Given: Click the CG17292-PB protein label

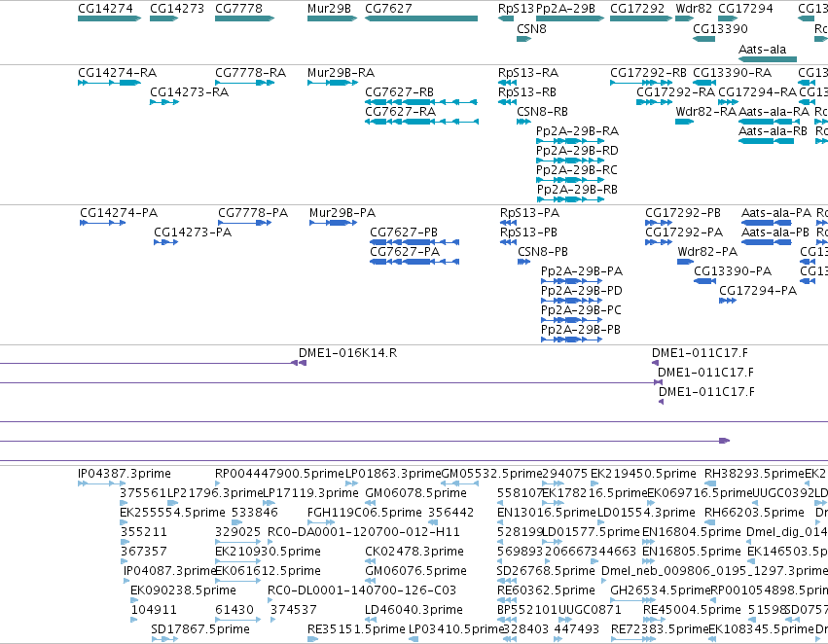Looking at the screenshot, I should coord(683,213).
